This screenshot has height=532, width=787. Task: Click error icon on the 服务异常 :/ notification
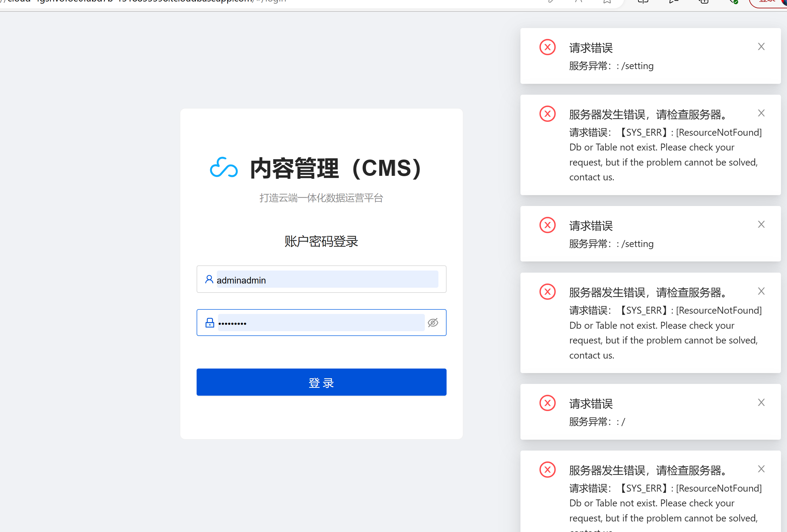pyautogui.click(x=547, y=403)
